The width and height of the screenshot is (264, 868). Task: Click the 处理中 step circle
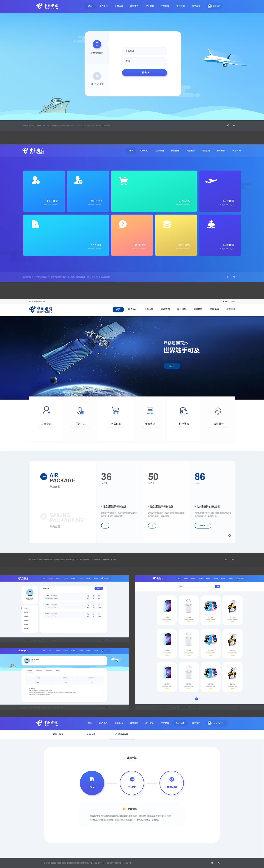click(x=132, y=783)
